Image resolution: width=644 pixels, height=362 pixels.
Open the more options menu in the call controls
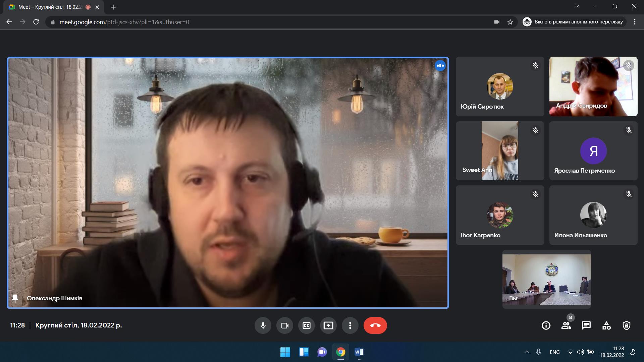click(350, 325)
